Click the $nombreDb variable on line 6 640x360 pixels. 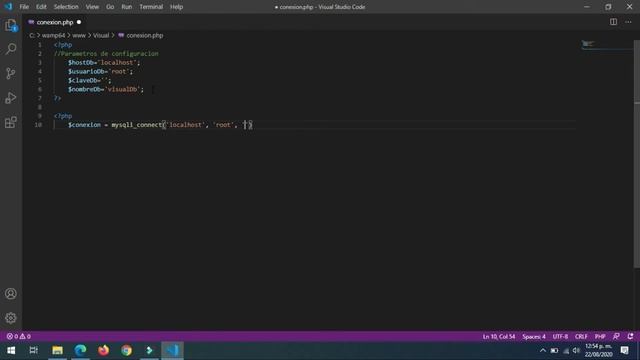tap(84, 89)
